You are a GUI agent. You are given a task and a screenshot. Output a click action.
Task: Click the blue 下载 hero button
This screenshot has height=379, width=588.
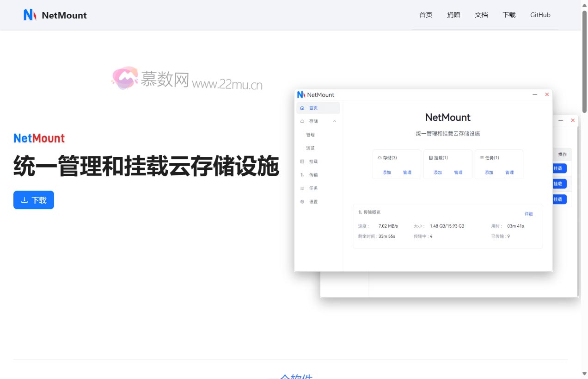(x=33, y=199)
